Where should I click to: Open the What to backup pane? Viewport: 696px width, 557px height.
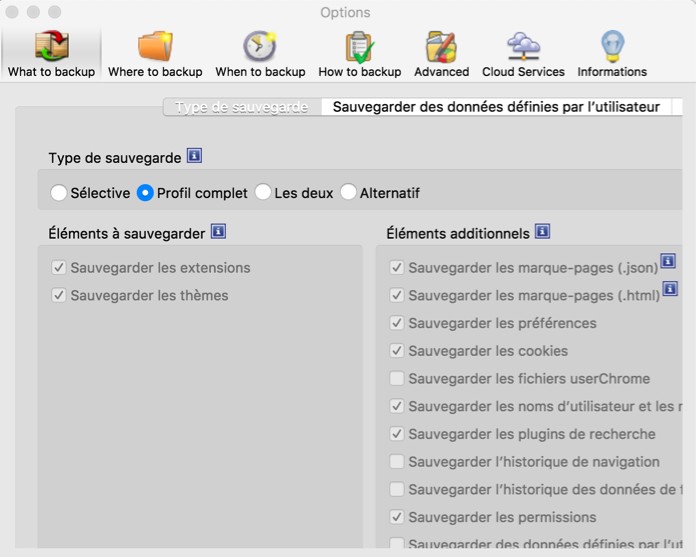pos(51,54)
